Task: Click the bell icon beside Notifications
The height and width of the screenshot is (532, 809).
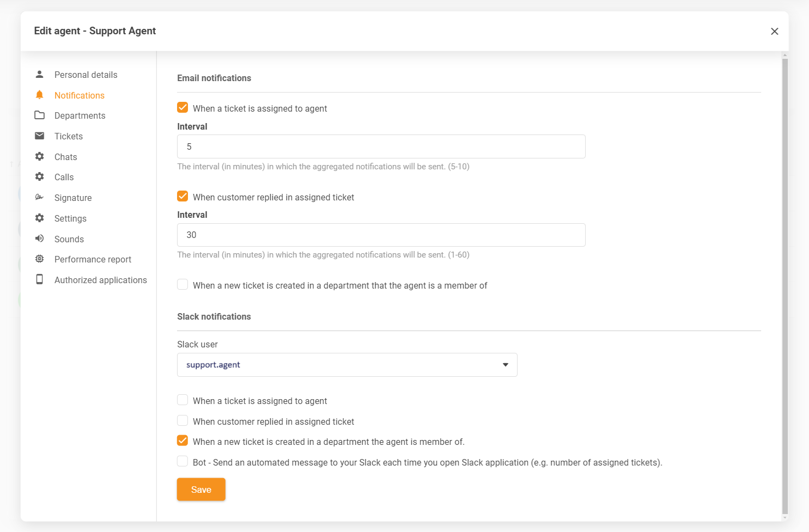Action: pyautogui.click(x=39, y=95)
